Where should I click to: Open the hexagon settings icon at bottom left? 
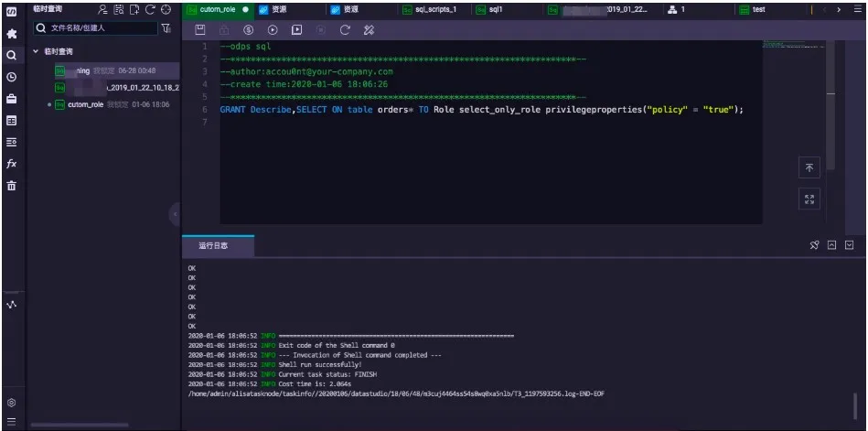tap(11, 403)
